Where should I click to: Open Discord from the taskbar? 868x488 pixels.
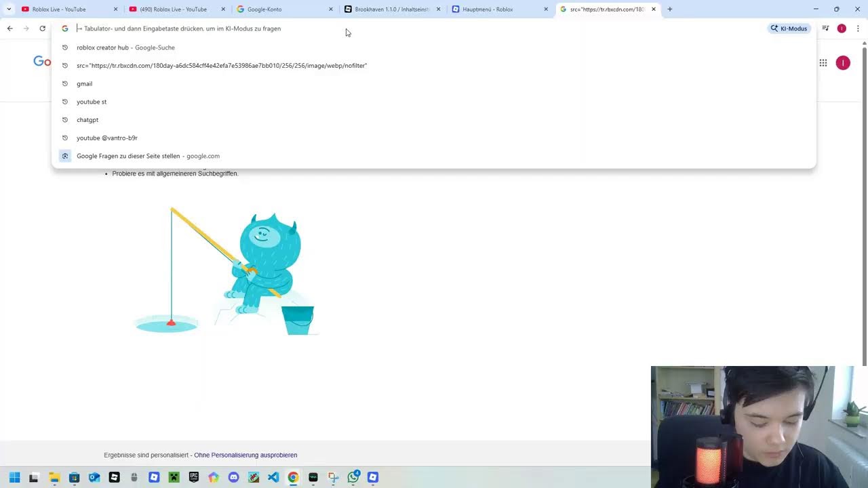coord(234,477)
